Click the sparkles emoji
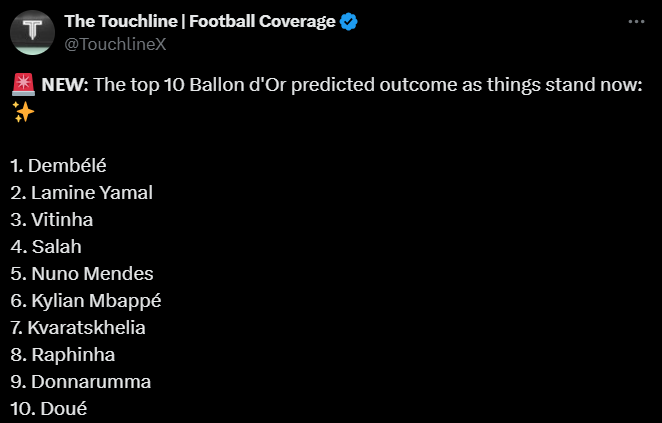Screen dimensions: 662x423 pos(23,112)
